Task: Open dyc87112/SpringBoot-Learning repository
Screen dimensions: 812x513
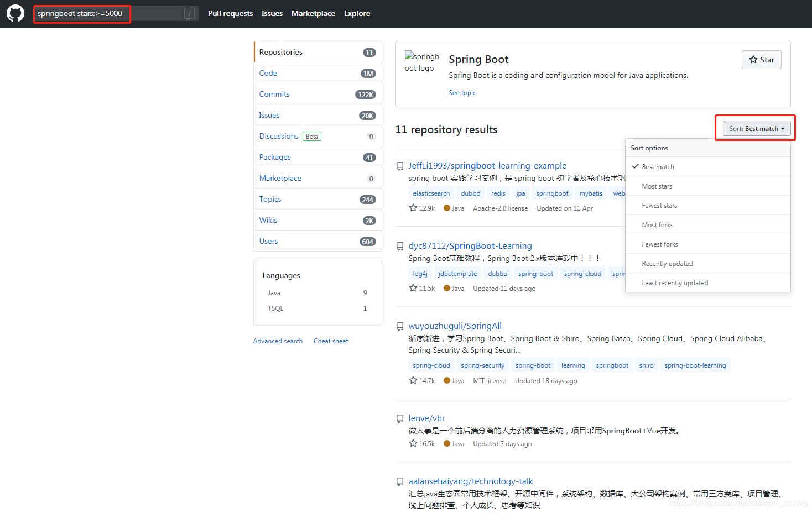Action: pos(470,245)
